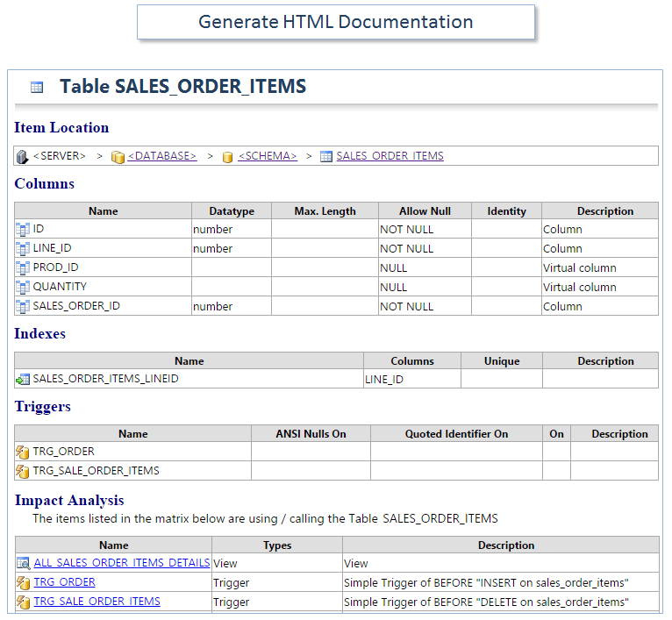Select the SALES_ORDER_ID column name cell

tap(103, 306)
